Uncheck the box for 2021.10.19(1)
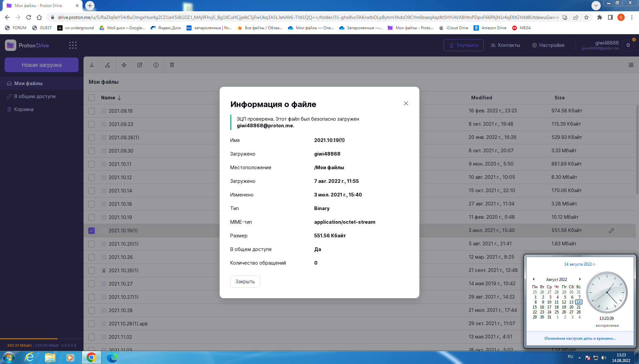Image resolution: width=639 pixels, height=364 pixels. (x=92, y=231)
